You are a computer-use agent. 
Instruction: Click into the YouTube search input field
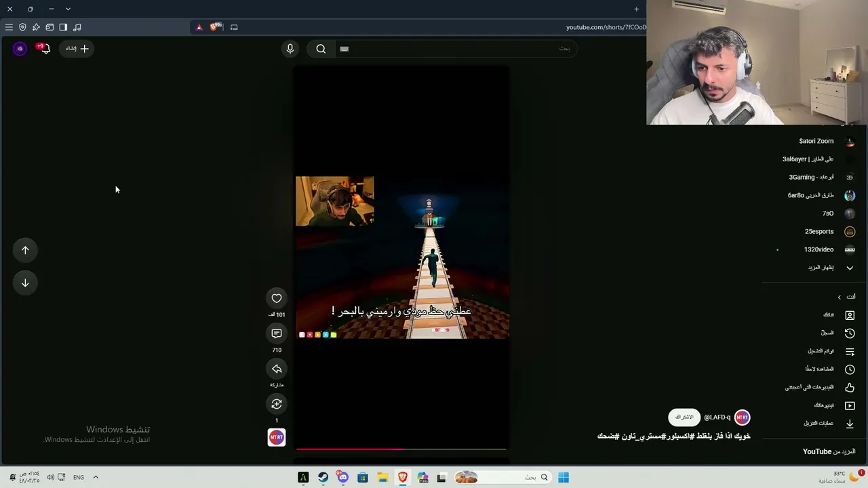455,49
